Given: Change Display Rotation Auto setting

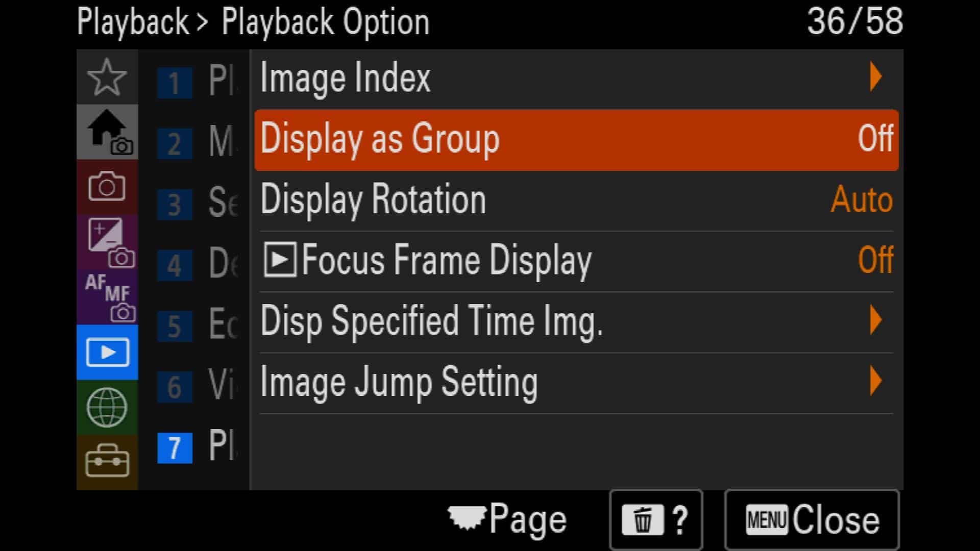Looking at the screenshot, I should pos(576,200).
